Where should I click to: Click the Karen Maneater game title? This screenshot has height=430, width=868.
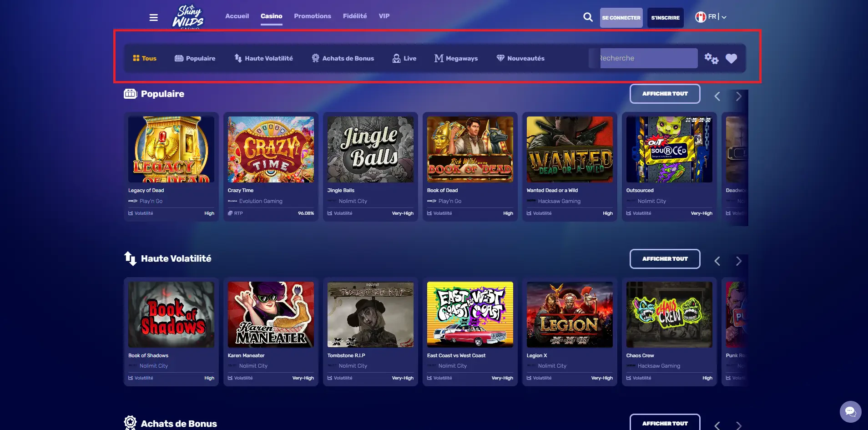point(246,356)
